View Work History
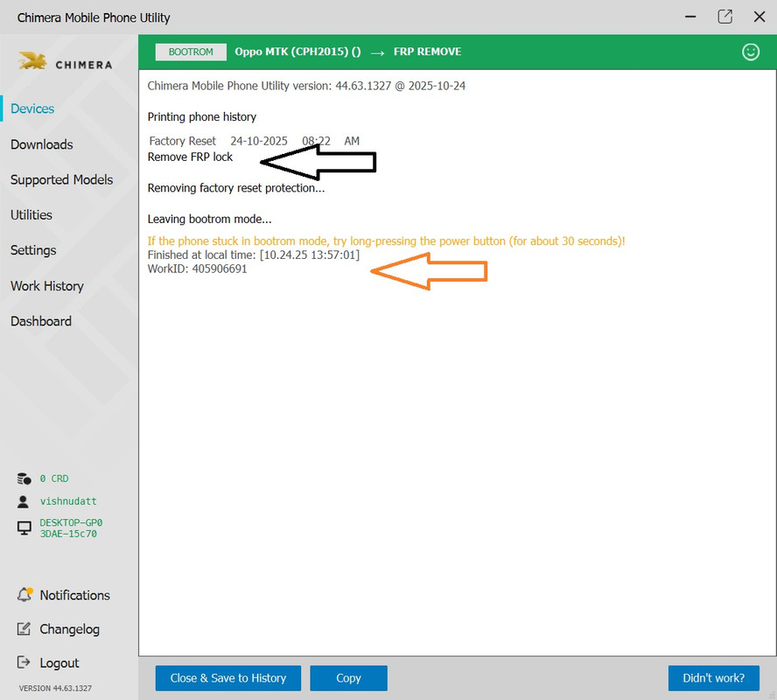Viewport: 777px width, 700px height. tap(47, 286)
